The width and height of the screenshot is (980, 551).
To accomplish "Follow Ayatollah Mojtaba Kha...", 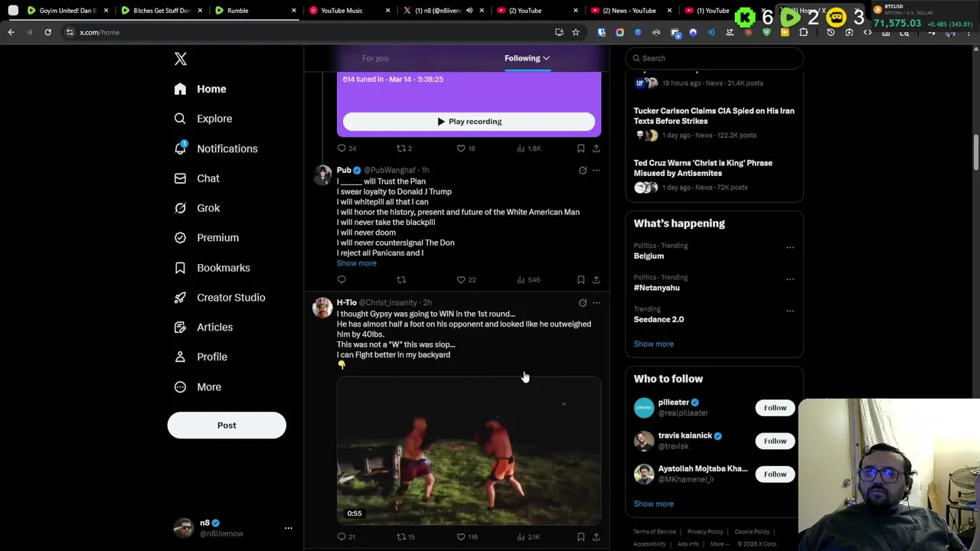I will (775, 474).
